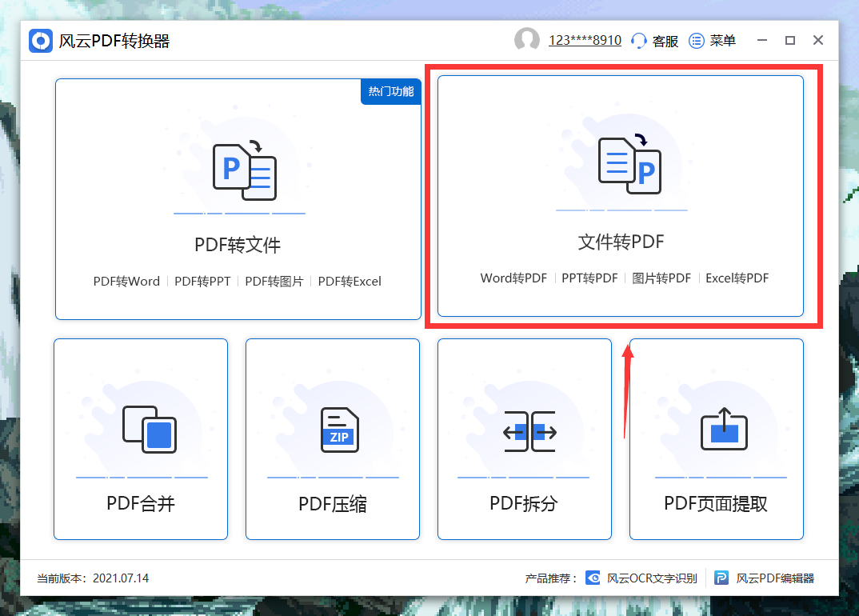
Task: Click the 产品推荐 label
Action: coord(550,578)
